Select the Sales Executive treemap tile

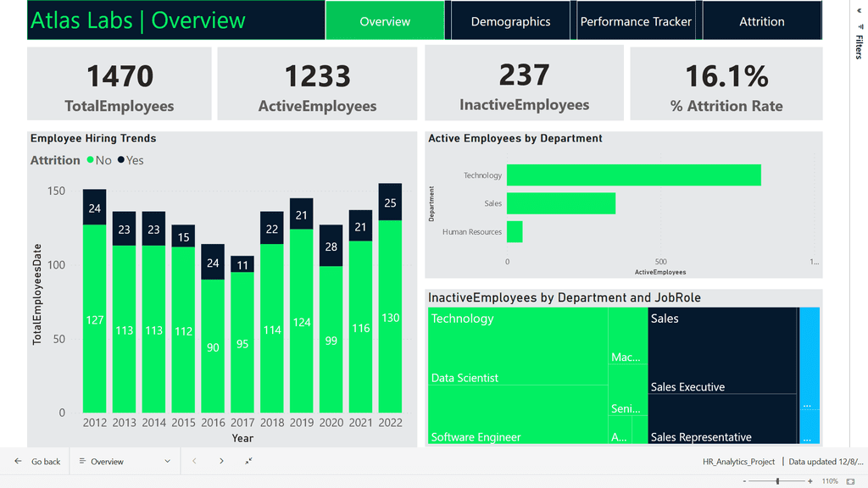point(722,351)
